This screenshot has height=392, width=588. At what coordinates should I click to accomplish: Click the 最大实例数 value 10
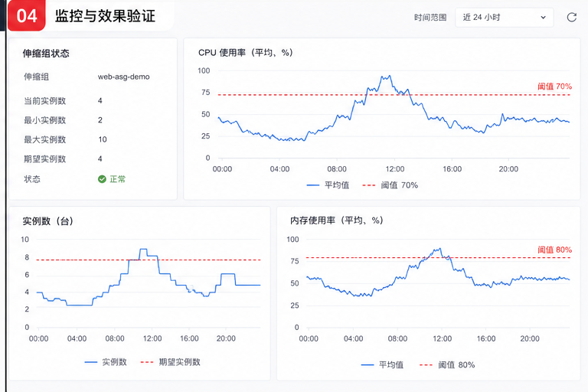pos(103,139)
